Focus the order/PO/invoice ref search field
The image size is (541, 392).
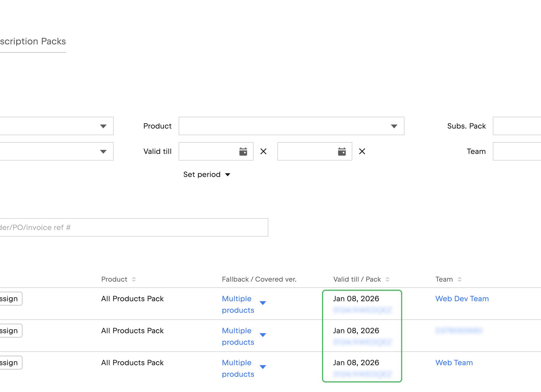[x=133, y=227]
